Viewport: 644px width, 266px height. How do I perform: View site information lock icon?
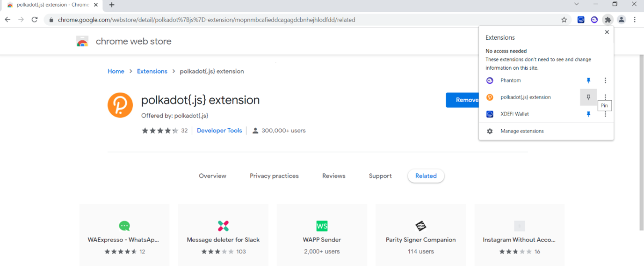[x=51, y=20]
